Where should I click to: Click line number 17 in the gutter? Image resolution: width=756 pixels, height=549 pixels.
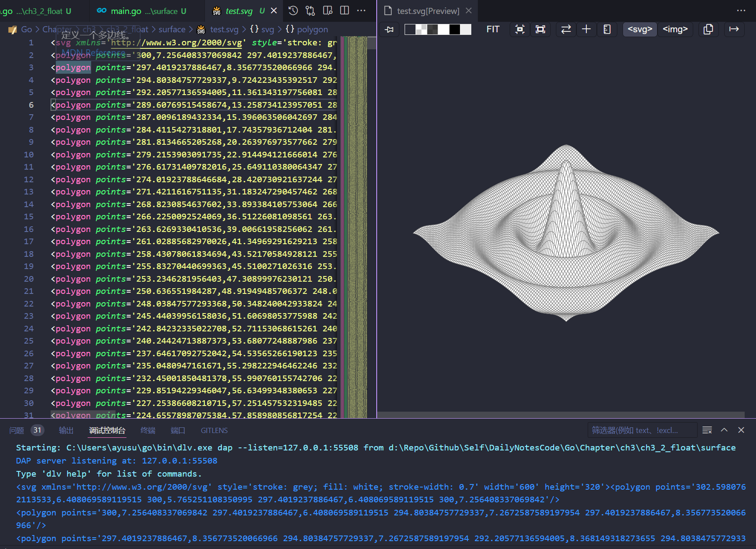point(29,241)
